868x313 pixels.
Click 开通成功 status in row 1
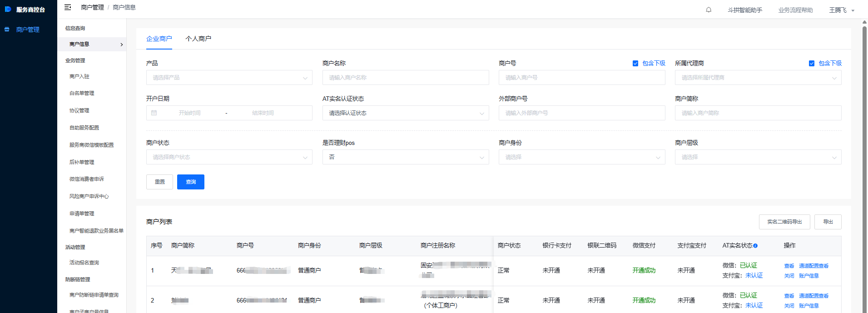pyautogui.click(x=644, y=270)
